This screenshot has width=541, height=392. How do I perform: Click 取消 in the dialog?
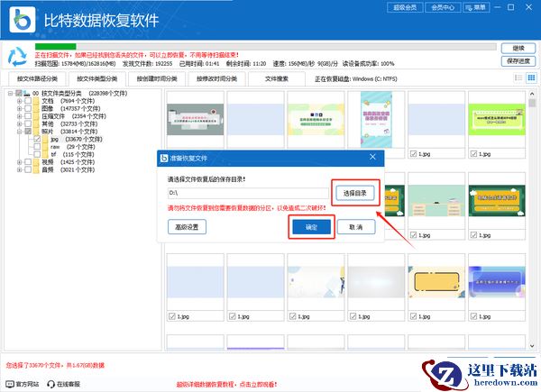pos(356,227)
